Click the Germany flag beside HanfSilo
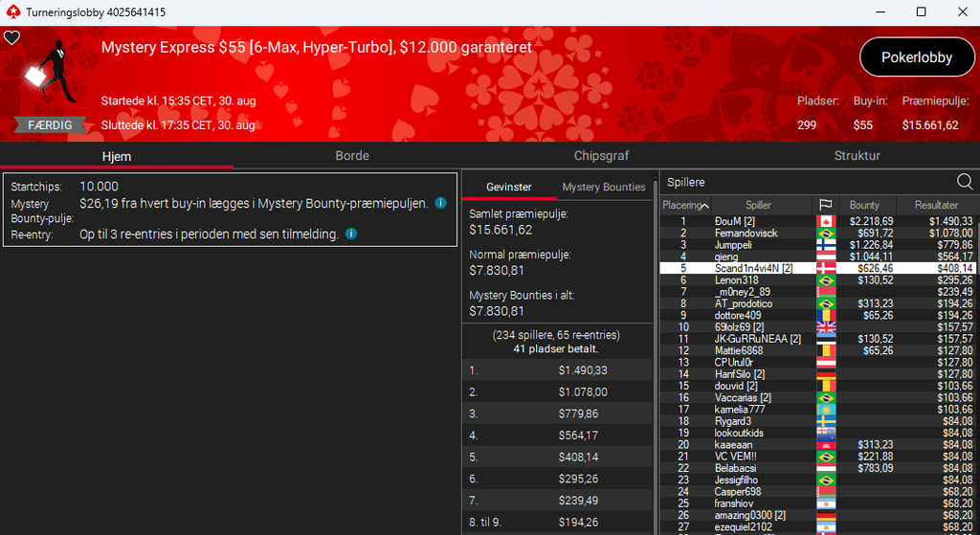 [x=826, y=374]
